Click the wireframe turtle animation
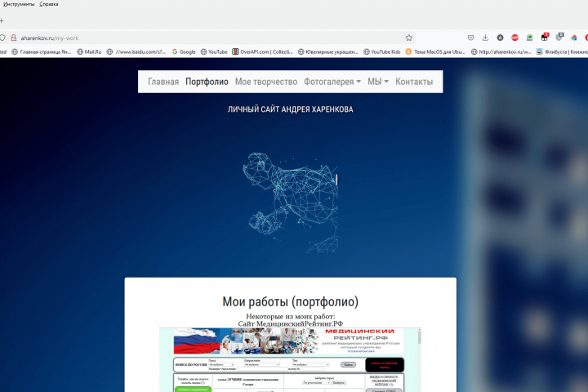This screenshot has width=588, height=392. click(291, 202)
